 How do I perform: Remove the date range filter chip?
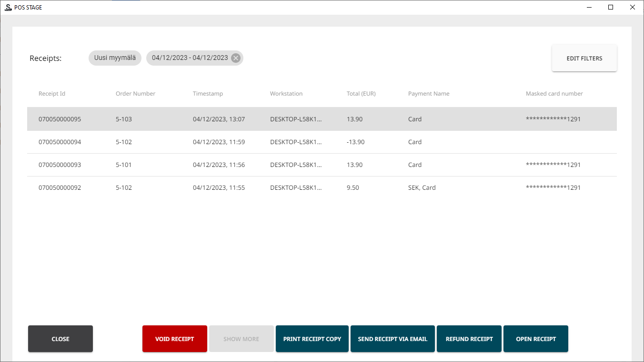coord(235,58)
